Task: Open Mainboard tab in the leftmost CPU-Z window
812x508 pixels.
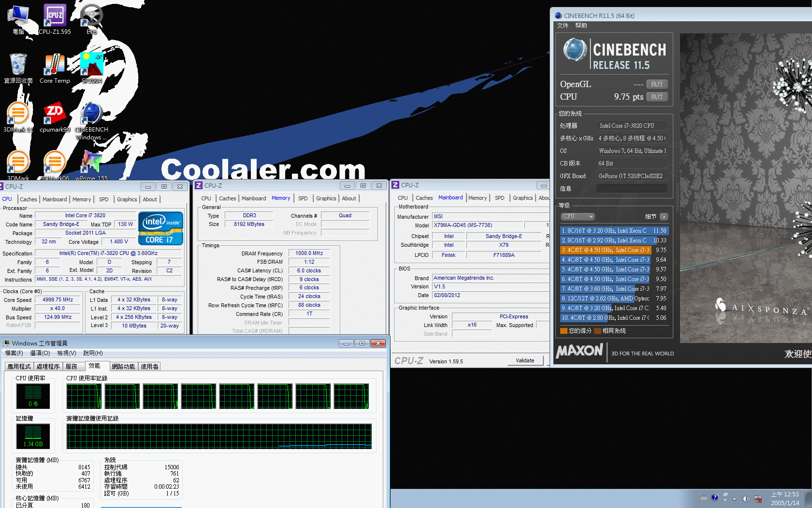Action: (55, 199)
